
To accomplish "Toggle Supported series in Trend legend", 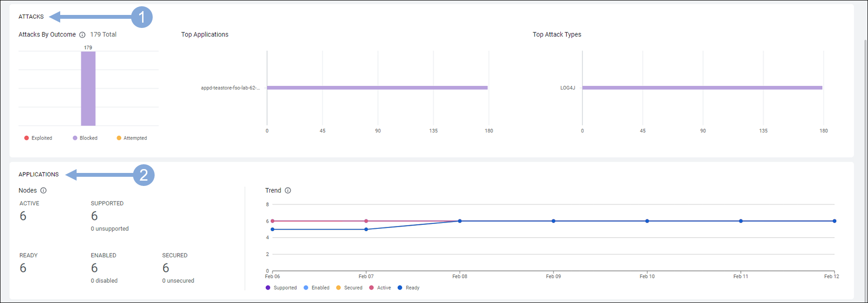I will click(281, 288).
